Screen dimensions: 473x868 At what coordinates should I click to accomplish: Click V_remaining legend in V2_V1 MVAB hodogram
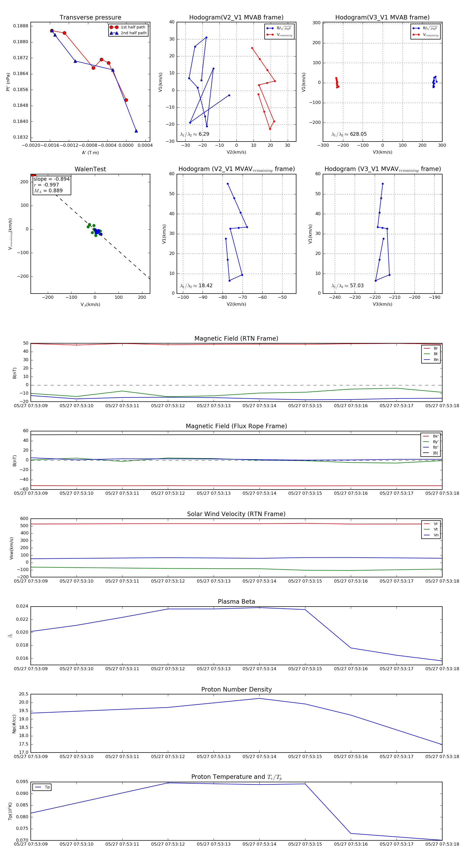pyautogui.click(x=279, y=35)
